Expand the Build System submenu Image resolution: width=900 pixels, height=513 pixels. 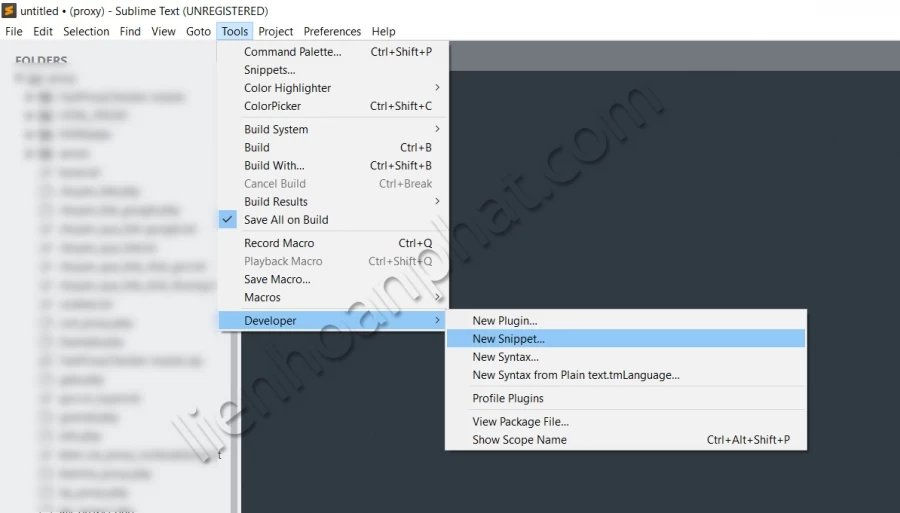click(x=333, y=129)
